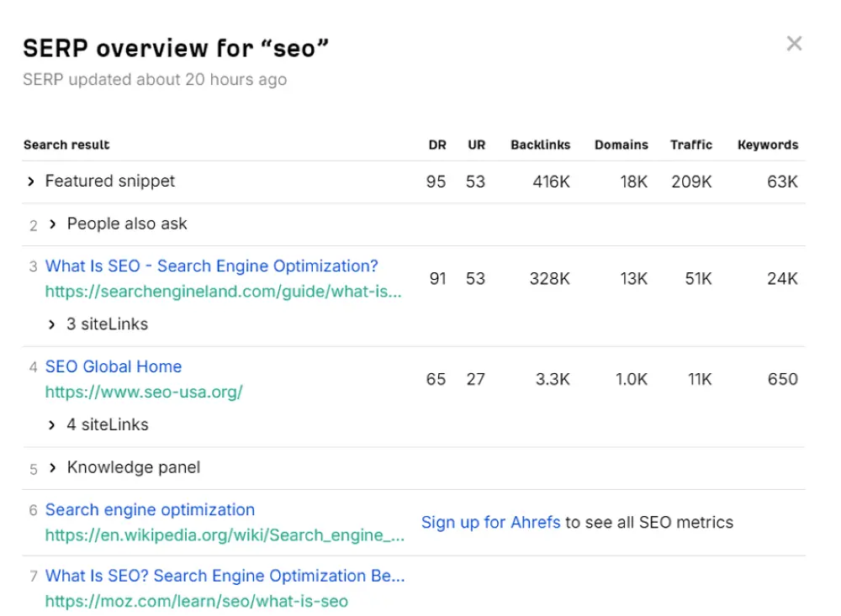Select the 11K traffic value
This screenshot has height=616, width=841.
point(700,380)
